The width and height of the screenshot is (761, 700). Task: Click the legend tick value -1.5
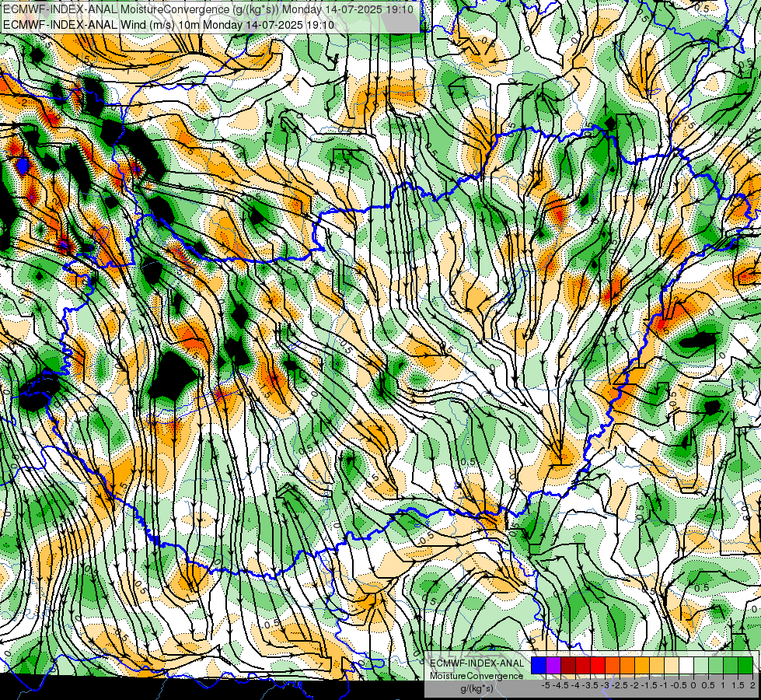[649, 685]
